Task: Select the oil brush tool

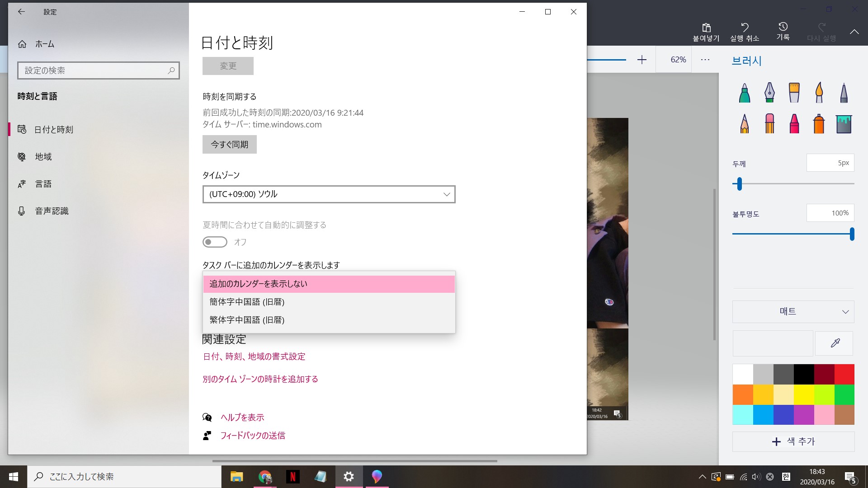Action: 794,93
